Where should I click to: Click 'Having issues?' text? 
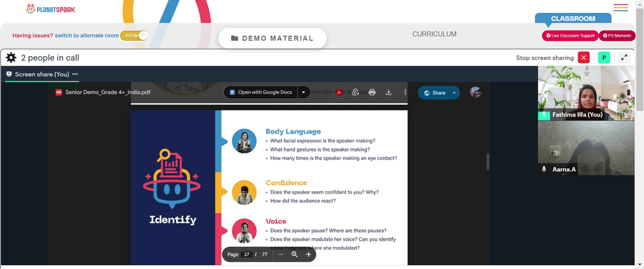point(33,35)
